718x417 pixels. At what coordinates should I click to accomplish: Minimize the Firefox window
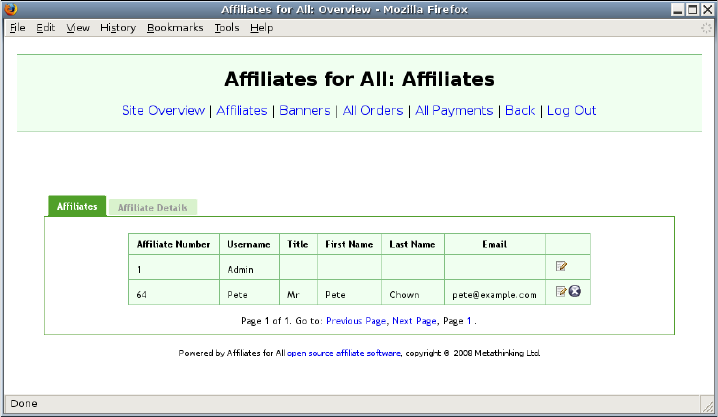click(x=678, y=9)
